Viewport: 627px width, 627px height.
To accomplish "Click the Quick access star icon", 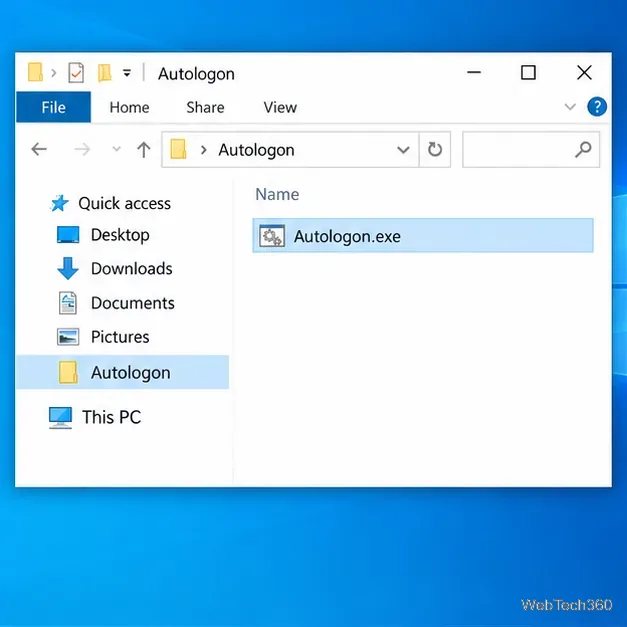I will pos(60,203).
